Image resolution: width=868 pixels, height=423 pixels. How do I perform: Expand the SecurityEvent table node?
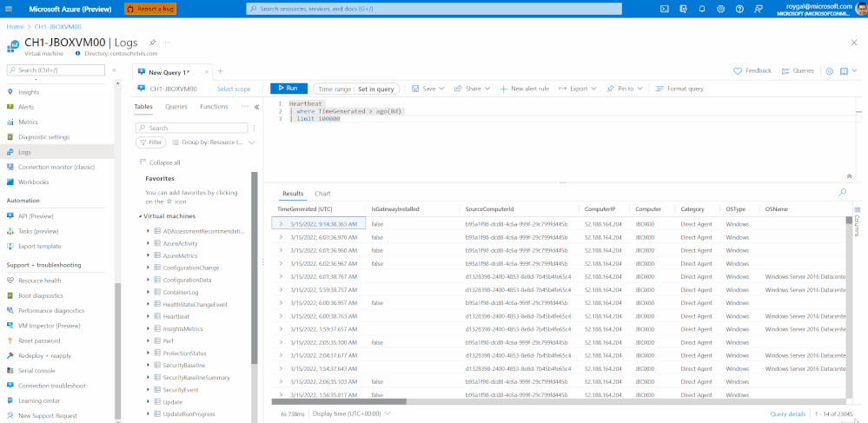tap(148, 390)
